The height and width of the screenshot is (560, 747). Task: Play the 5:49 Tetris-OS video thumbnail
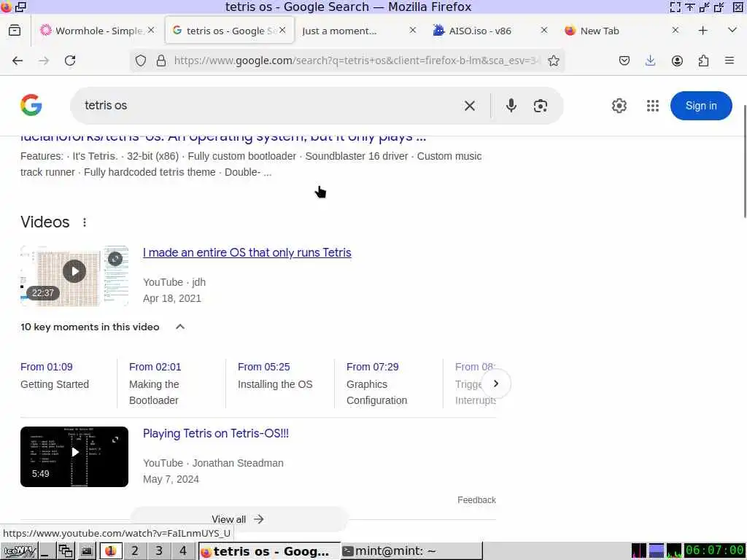(x=74, y=456)
